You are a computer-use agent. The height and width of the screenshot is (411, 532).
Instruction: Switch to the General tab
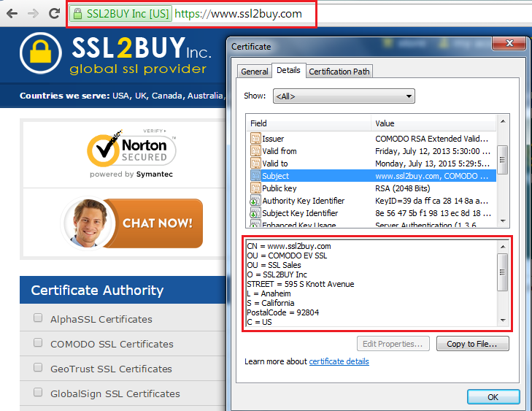(x=255, y=72)
